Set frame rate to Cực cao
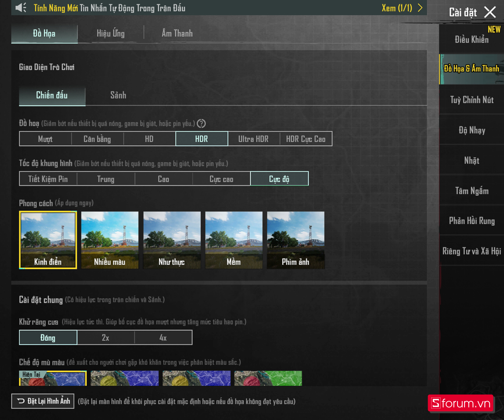The height and width of the screenshot is (420, 504). click(x=221, y=179)
